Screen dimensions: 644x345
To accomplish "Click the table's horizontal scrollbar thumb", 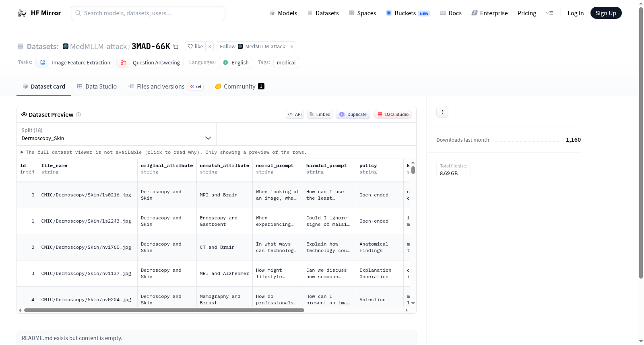I will pos(164,310).
